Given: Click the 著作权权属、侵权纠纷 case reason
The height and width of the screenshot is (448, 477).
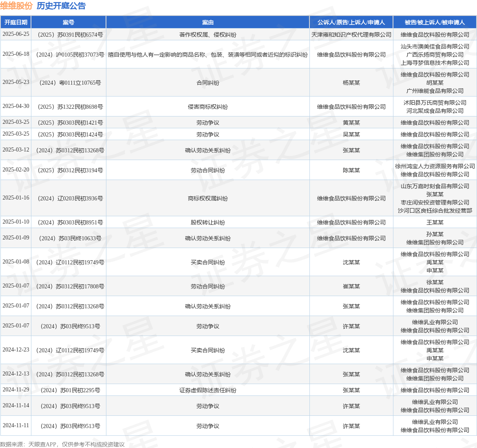Looking at the screenshot, I should point(208,35).
